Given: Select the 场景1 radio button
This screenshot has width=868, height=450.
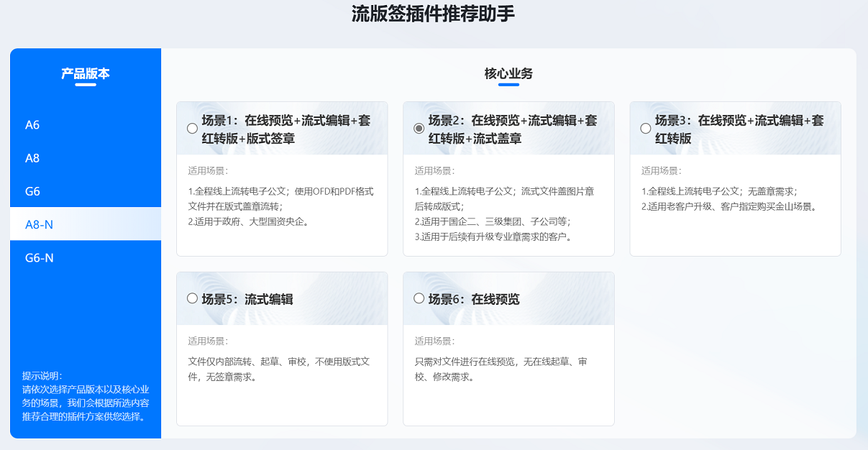Looking at the screenshot, I should tap(192, 129).
